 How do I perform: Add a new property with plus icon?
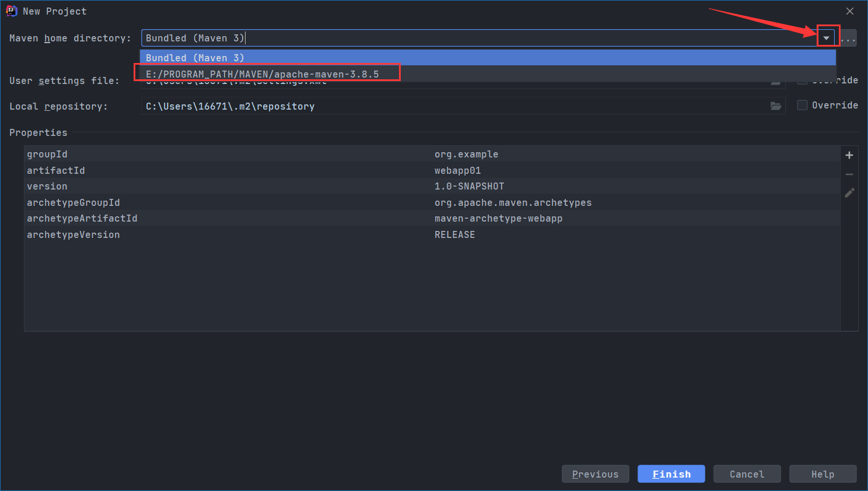tap(849, 155)
